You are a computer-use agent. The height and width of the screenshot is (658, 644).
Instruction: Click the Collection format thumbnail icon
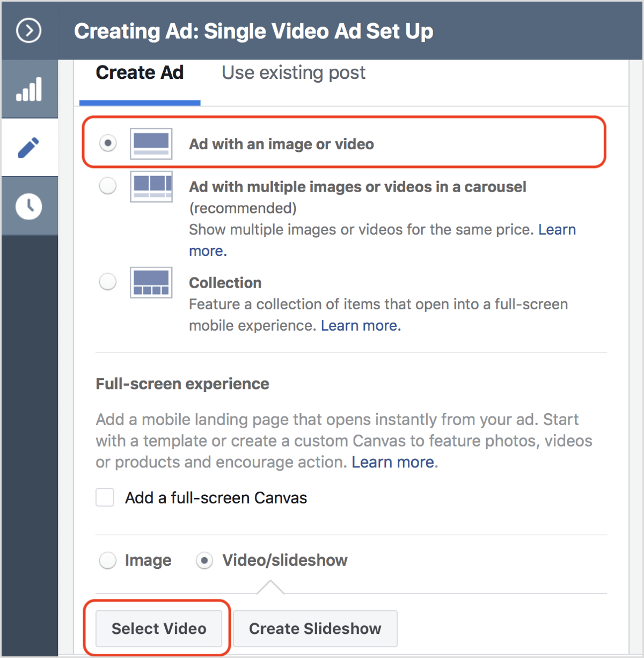coord(151,282)
